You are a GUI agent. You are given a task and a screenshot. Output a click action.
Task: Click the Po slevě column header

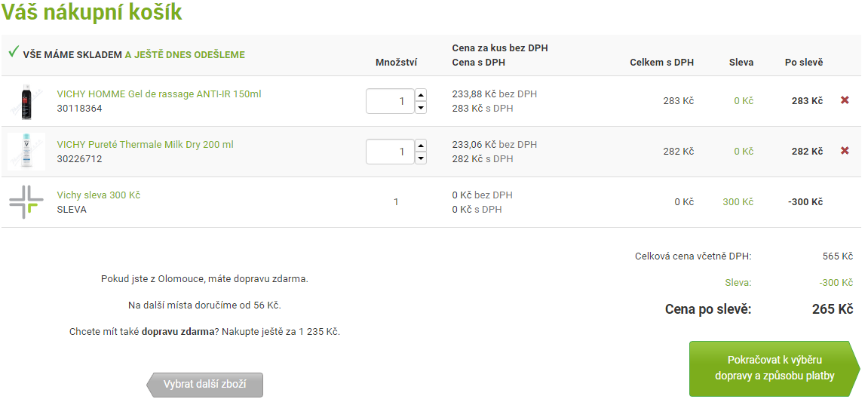(804, 63)
